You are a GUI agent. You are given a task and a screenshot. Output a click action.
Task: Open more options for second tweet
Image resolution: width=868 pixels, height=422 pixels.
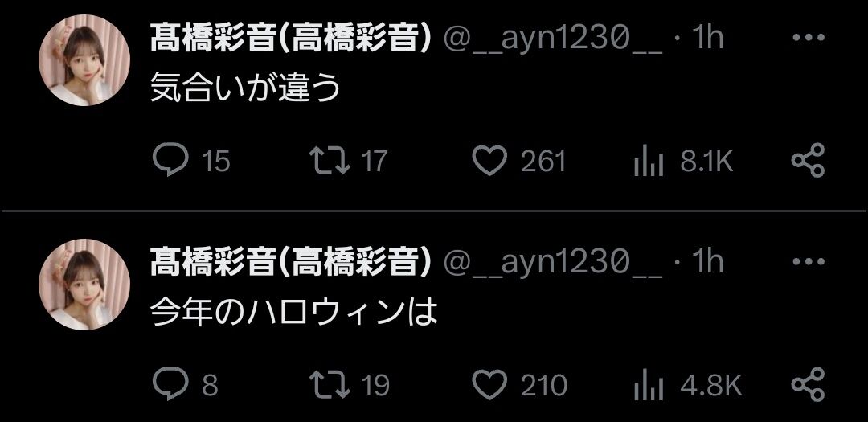point(809,261)
